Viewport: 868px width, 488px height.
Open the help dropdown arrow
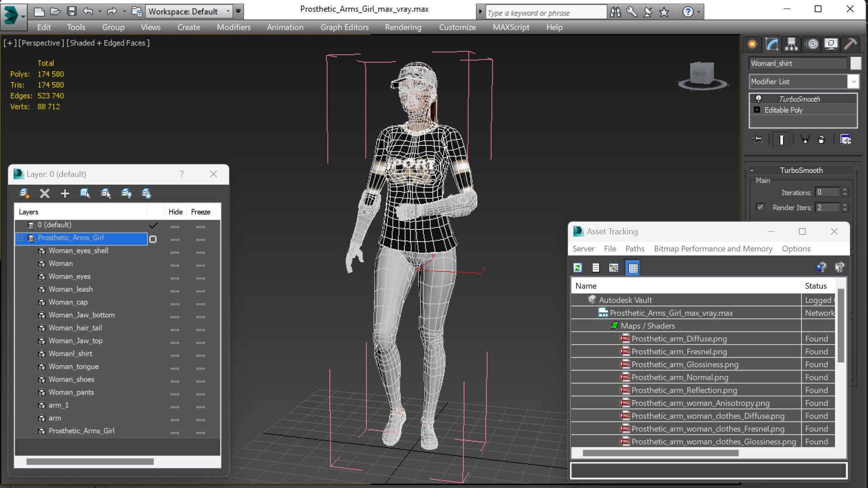click(699, 12)
